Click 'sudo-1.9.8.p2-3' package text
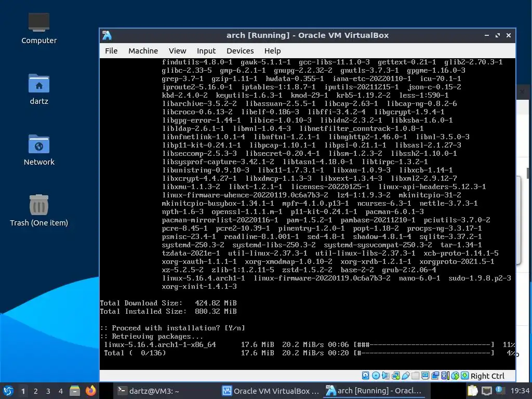The height and width of the screenshot is (399, 532). [x=480, y=278]
